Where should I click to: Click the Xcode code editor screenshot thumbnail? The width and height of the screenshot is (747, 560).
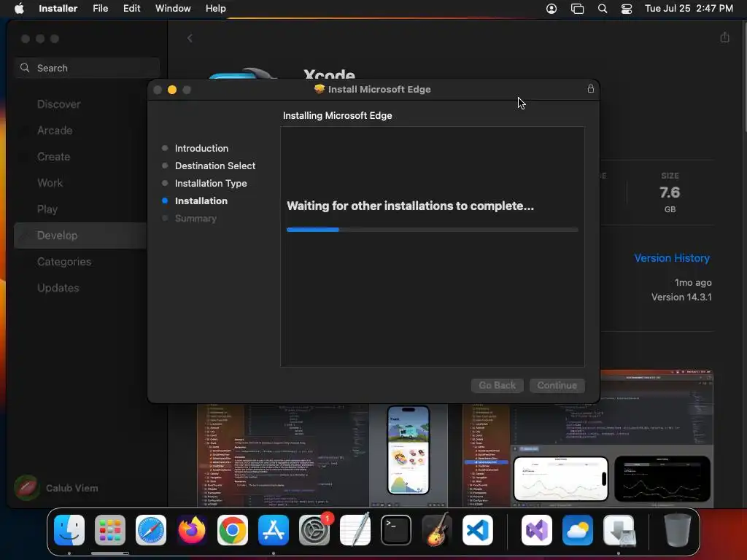283,455
